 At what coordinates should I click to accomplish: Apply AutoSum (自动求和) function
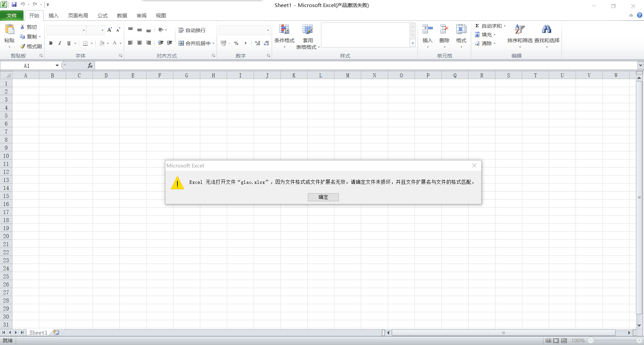point(489,25)
